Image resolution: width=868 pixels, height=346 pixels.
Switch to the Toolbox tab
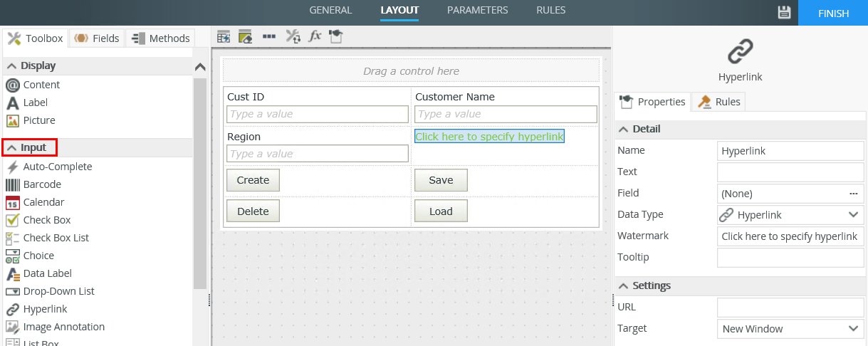36,38
